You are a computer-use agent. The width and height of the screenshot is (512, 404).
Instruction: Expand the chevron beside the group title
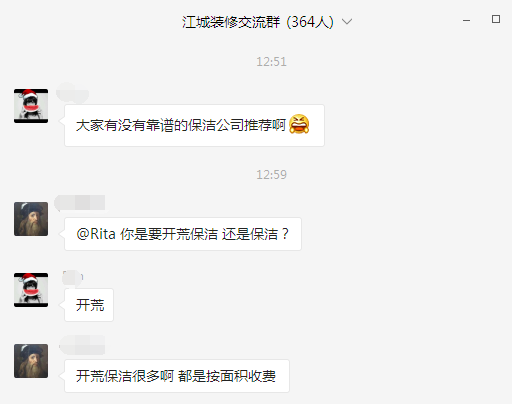[x=347, y=22]
